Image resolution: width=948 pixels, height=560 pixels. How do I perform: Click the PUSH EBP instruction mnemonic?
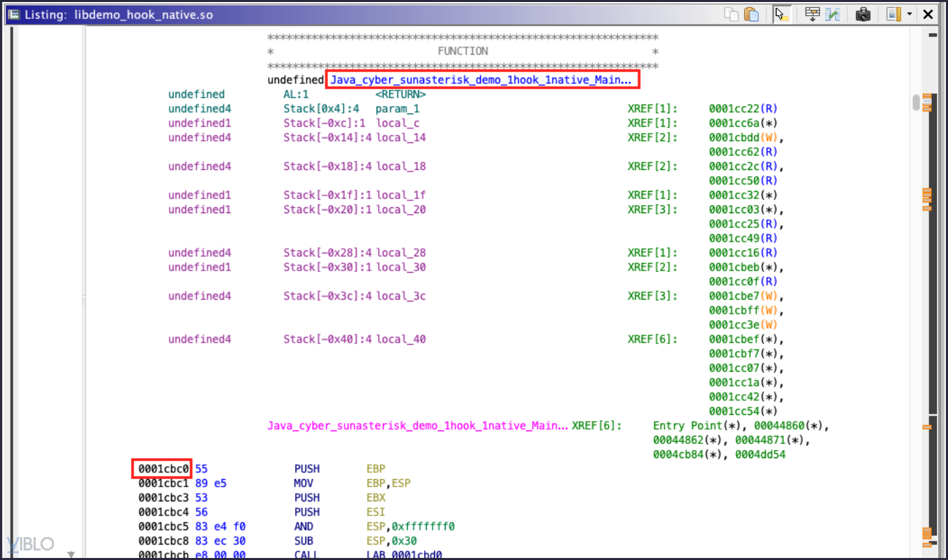pyautogui.click(x=307, y=469)
